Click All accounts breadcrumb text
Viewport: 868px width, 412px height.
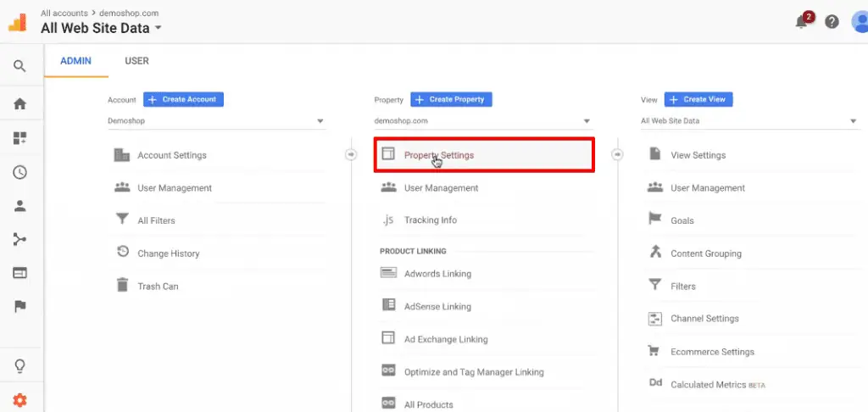point(64,13)
